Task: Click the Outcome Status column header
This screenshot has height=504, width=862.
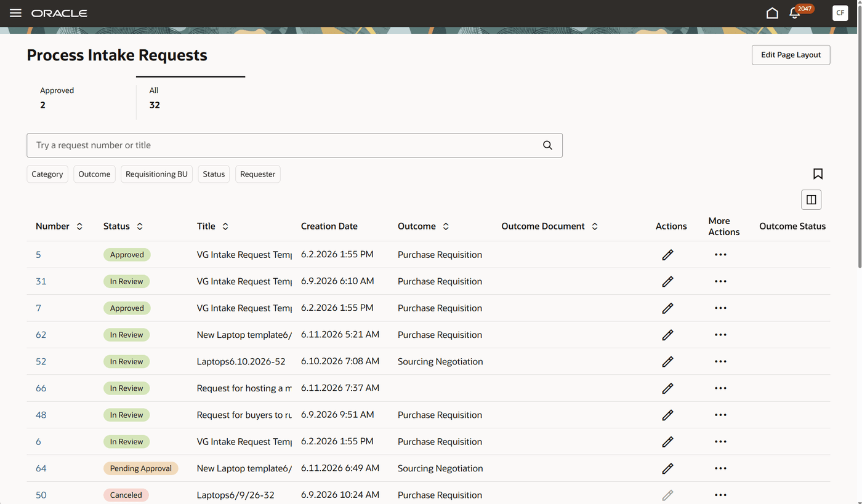Action: point(792,226)
